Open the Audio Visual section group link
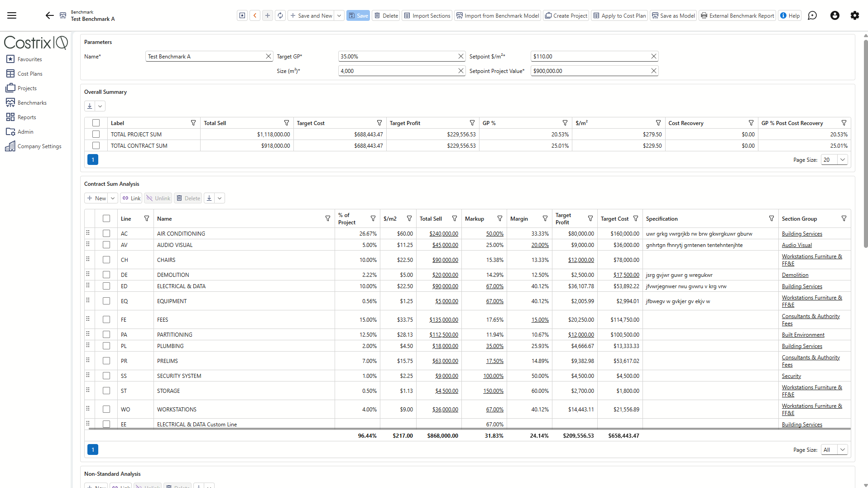Screen dimensions: 868x488 tap(797, 245)
